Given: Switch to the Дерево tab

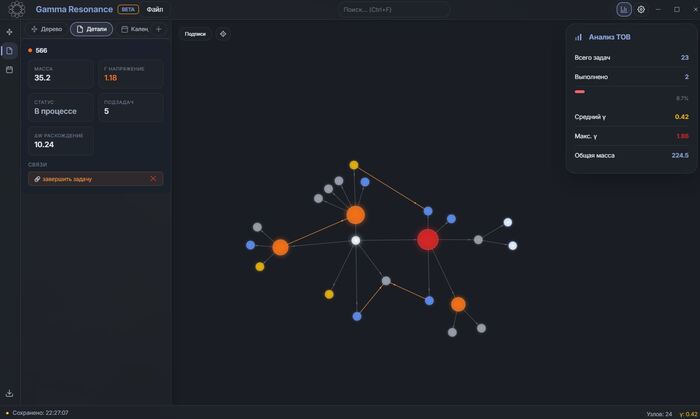Looking at the screenshot, I should [x=47, y=29].
